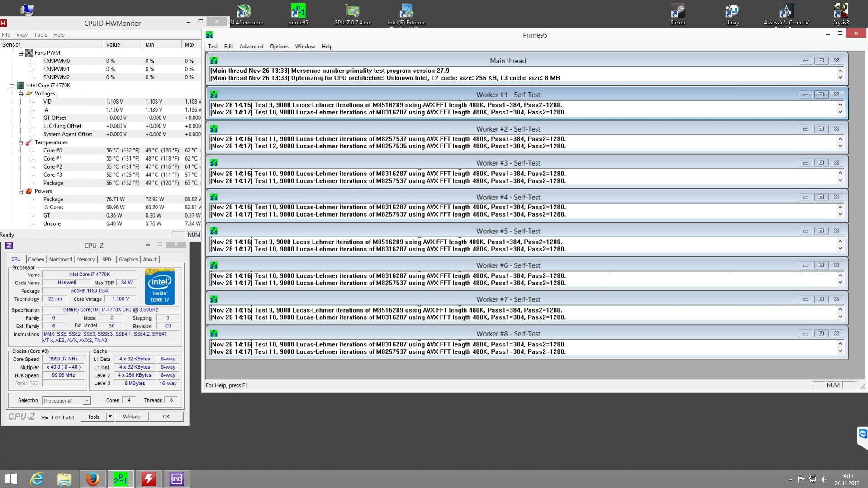Open Crysis3 desktop shortcut
This screenshot has width=868, height=488.
click(x=840, y=14)
